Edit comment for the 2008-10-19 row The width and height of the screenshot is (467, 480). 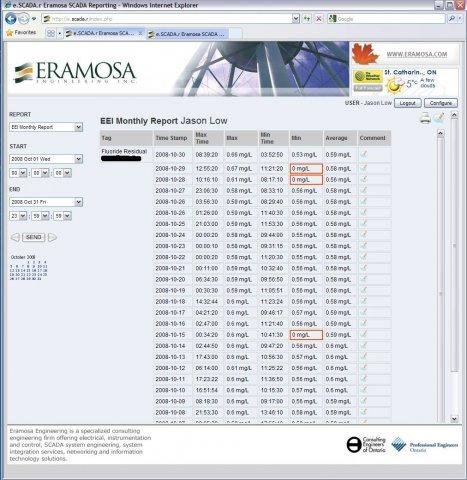coord(364,290)
